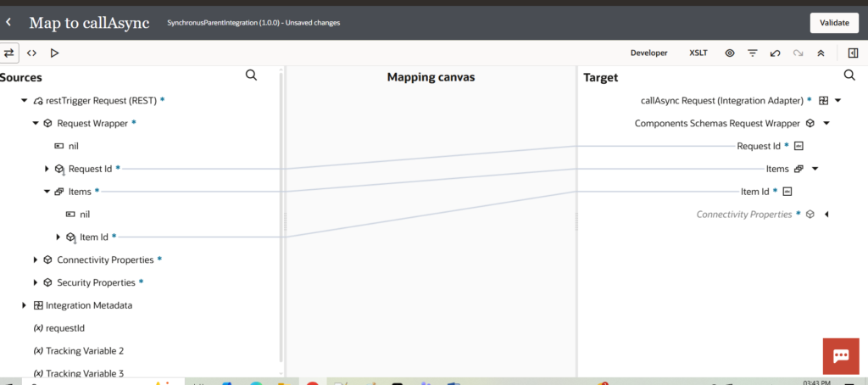The image size is (868, 385).
Task: Click the Undo icon
Action: tap(775, 53)
